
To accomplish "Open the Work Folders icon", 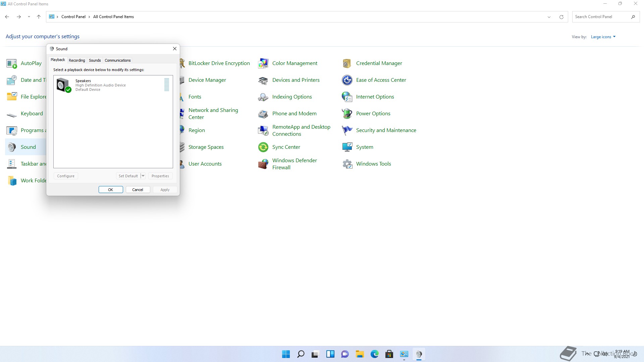I will [x=12, y=181].
